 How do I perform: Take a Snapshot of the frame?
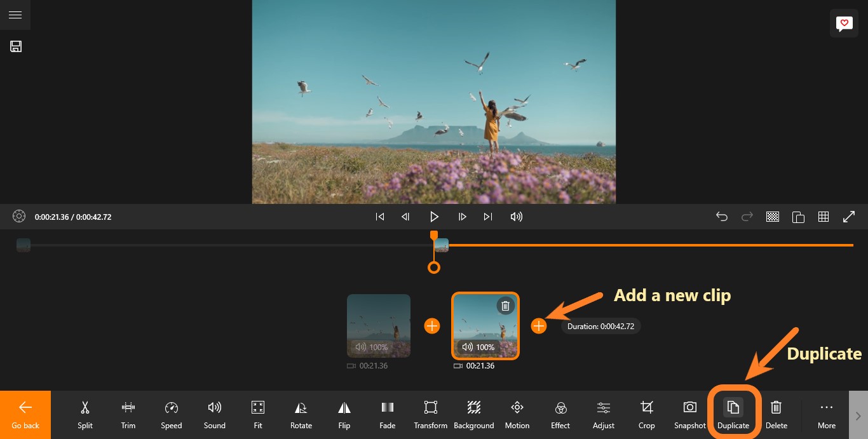click(689, 414)
